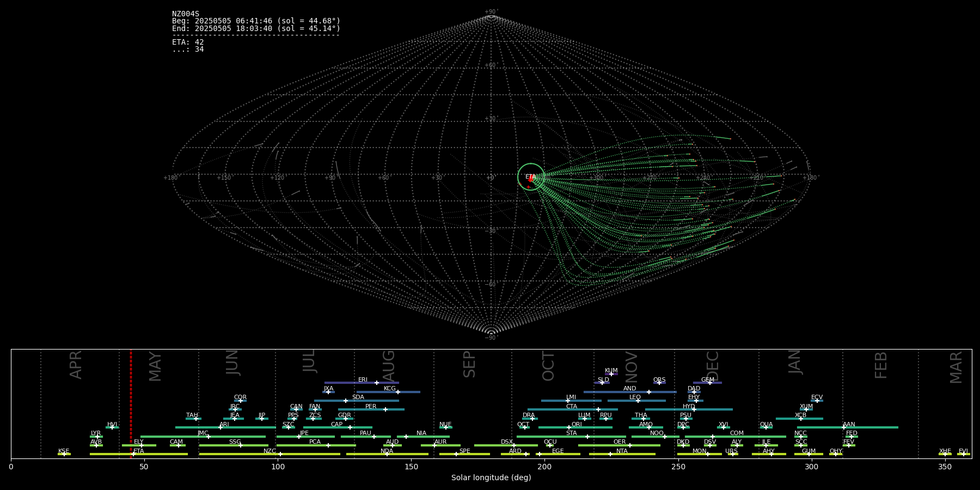Click the PCA shower bar
The height and width of the screenshot is (490, 980).
click(316, 445)
